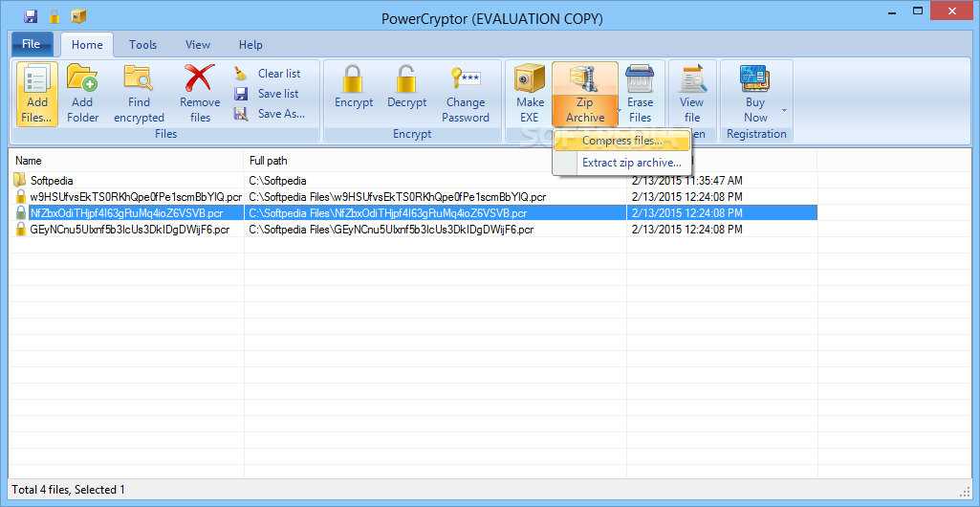Switch to the View ribbon tab
The image size is (980, 507).
click(x=198, y=44)
